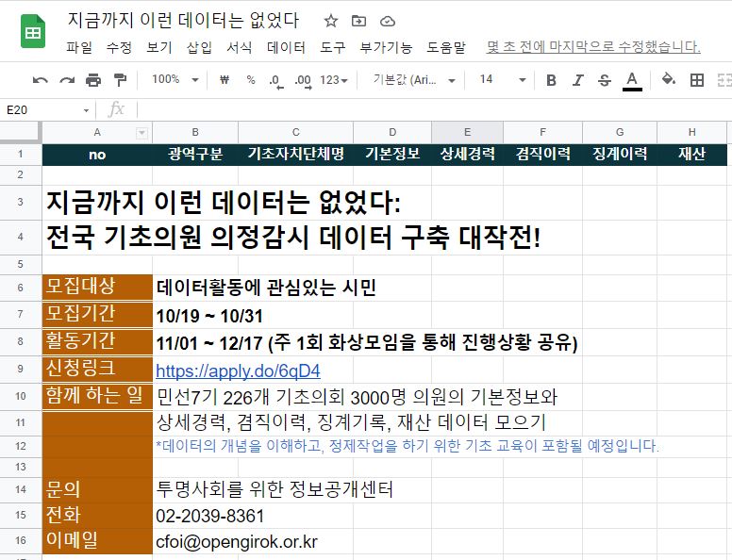
Task: Redo the last action
Action: (x=67, y=80)
